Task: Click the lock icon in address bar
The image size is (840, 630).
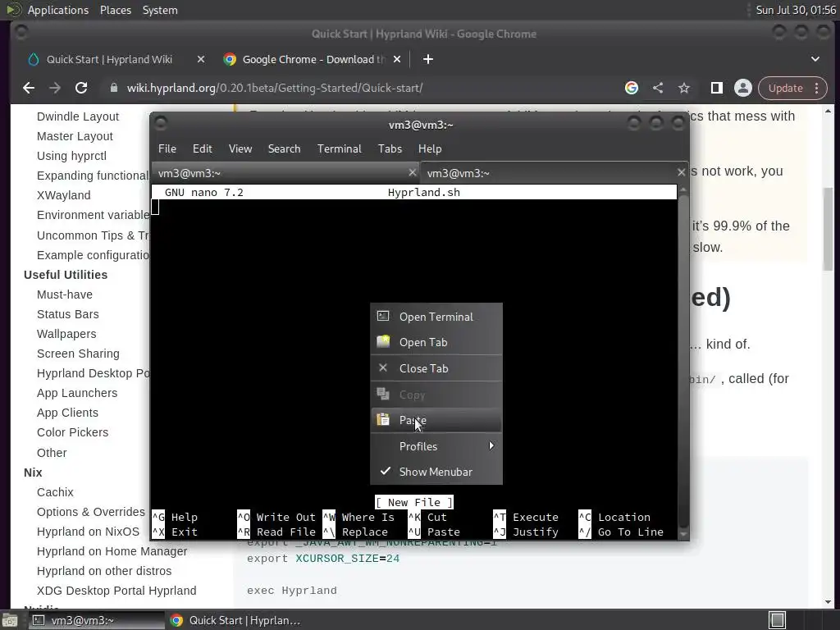Action: click(113, 88)
